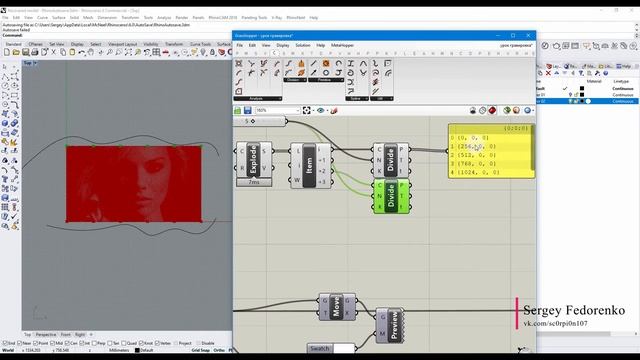Click the red car icon in Rhino toolbar
Viewport: 640px width, 360px height.
coord(166,52)
